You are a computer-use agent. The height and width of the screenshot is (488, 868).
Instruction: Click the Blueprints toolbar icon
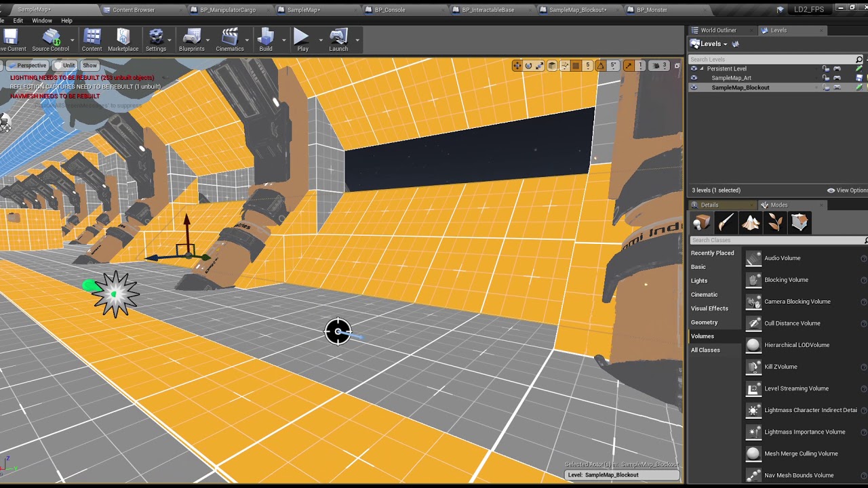[x=192, y=40]
